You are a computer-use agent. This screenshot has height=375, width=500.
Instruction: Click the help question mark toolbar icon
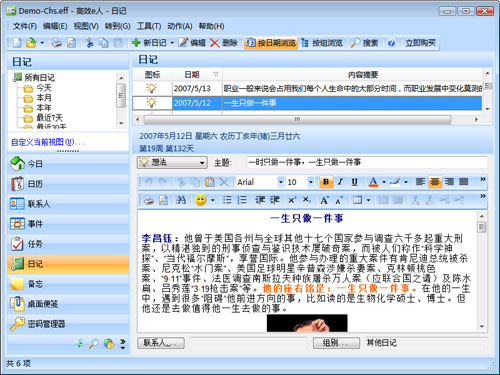point(391,43)
